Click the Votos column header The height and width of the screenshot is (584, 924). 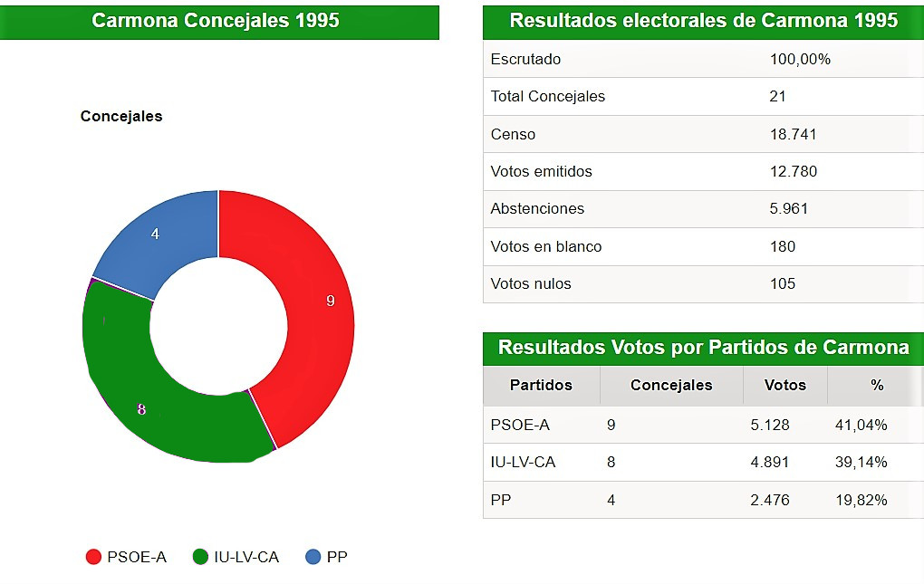pos(785,385)
